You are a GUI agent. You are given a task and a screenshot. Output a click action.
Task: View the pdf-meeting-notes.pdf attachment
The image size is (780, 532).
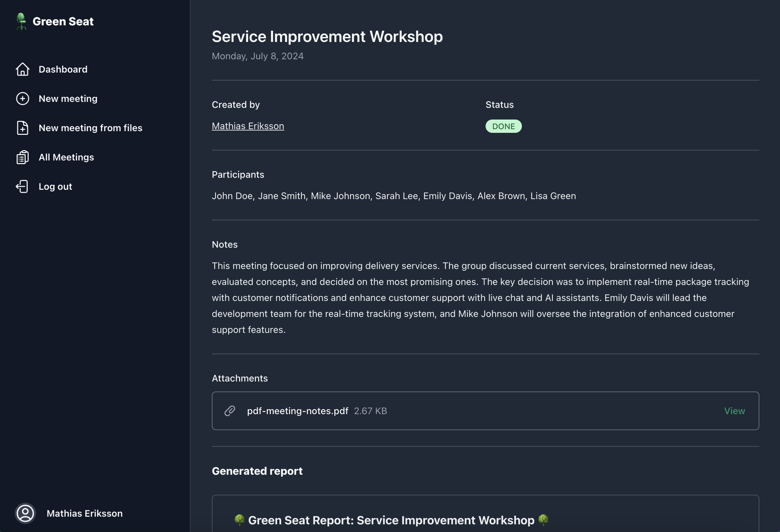tap(734, 411)
